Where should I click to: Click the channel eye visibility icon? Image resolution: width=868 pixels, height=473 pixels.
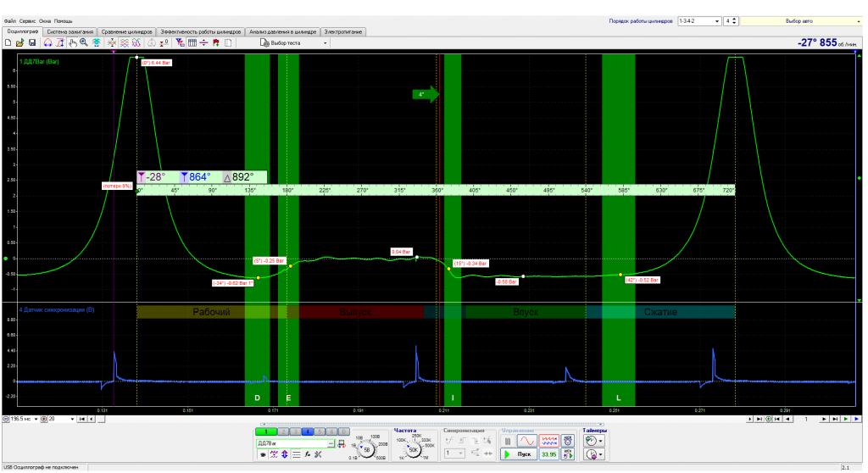[263, 454]
